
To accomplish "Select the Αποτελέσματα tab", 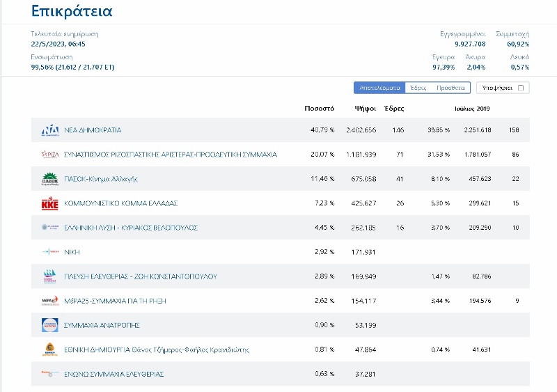I will [x=379, y=88].
